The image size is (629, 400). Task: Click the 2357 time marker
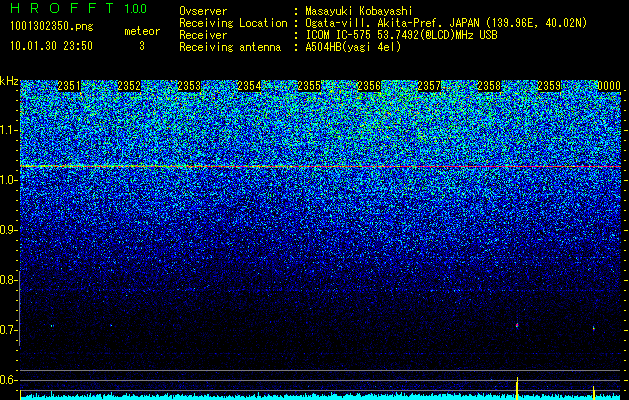pyautogui.click(x=429, y=86)
